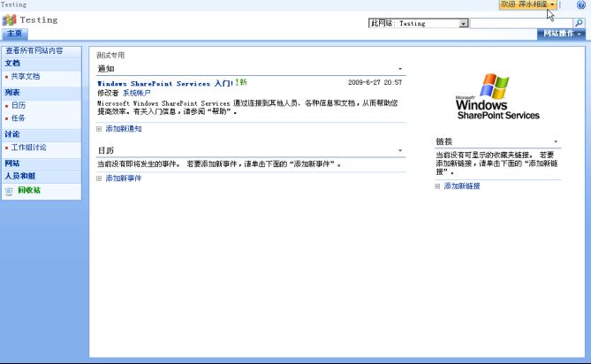Click the search magnifier button
This screenshot has height=364, width=591.
click(579, 23)
